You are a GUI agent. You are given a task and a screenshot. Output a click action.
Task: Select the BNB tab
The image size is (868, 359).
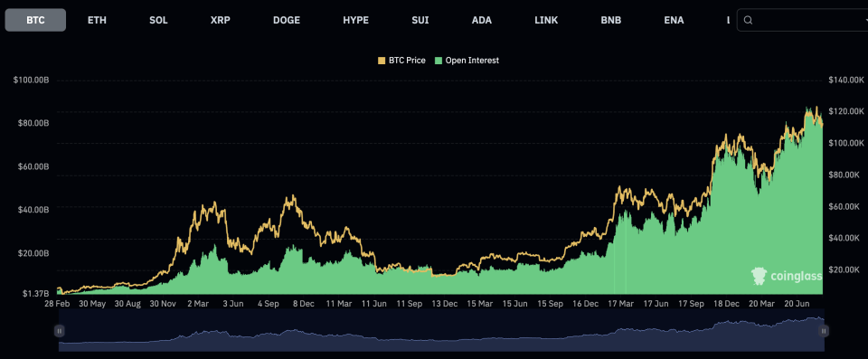[610, 21]
